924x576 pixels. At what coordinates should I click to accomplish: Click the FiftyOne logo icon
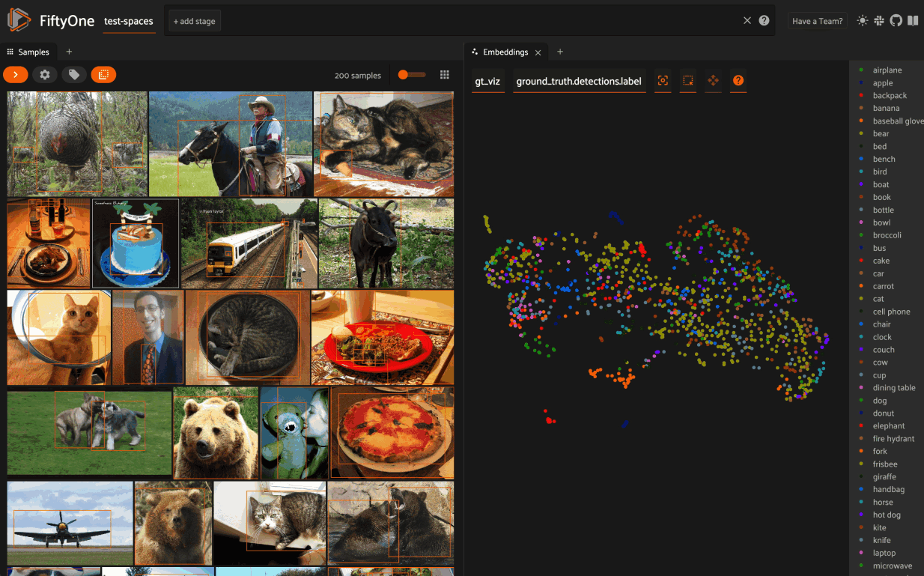coord(19,20)
